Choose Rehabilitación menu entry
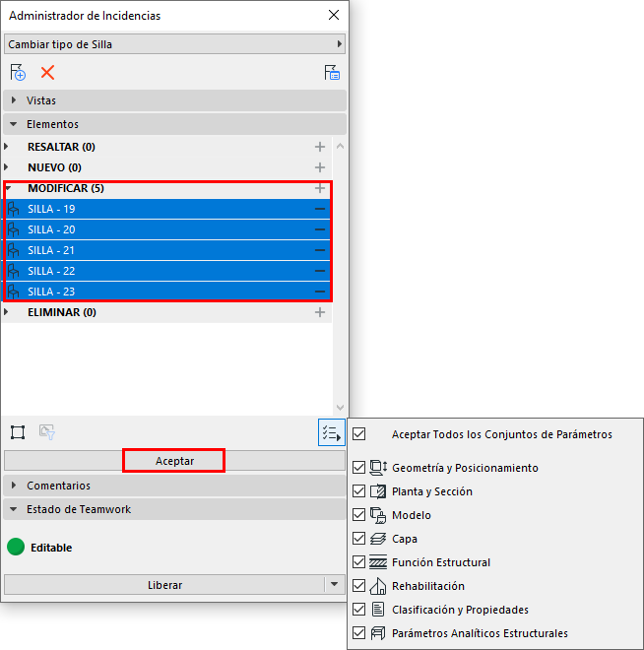The width and height of the screenshot is (644, 650). tap(495, 586)
